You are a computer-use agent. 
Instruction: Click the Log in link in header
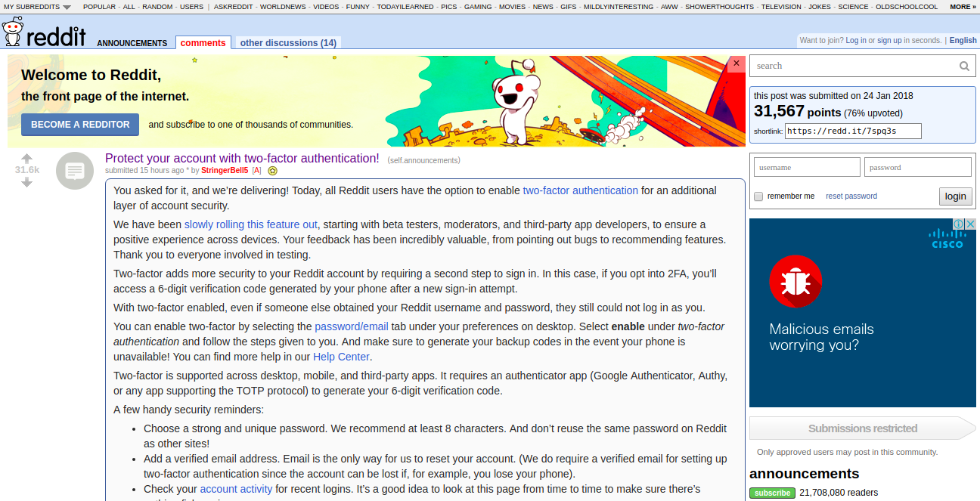(856, 41)
